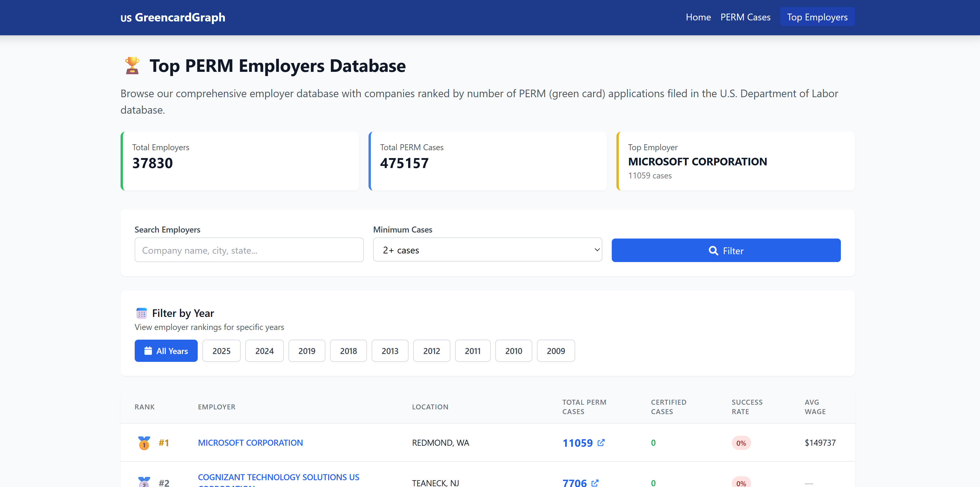This screenshot has width=980, height=487.
Task: Open the Top Employers nav tab
Action: [817, 17]
